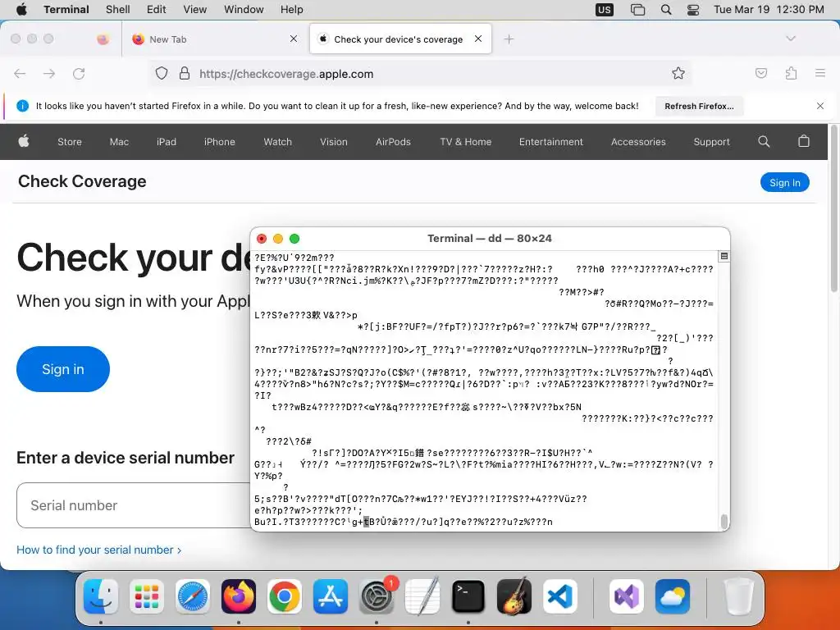Viewport: 840px width, 630px height.
Task: Open the Firefox extensions icon
Action: coord(792,73)
